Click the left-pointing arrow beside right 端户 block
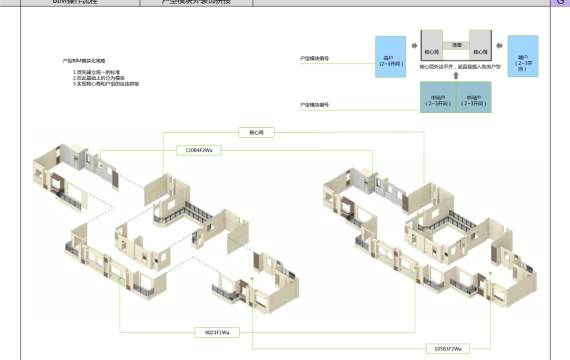 [499, 46]
